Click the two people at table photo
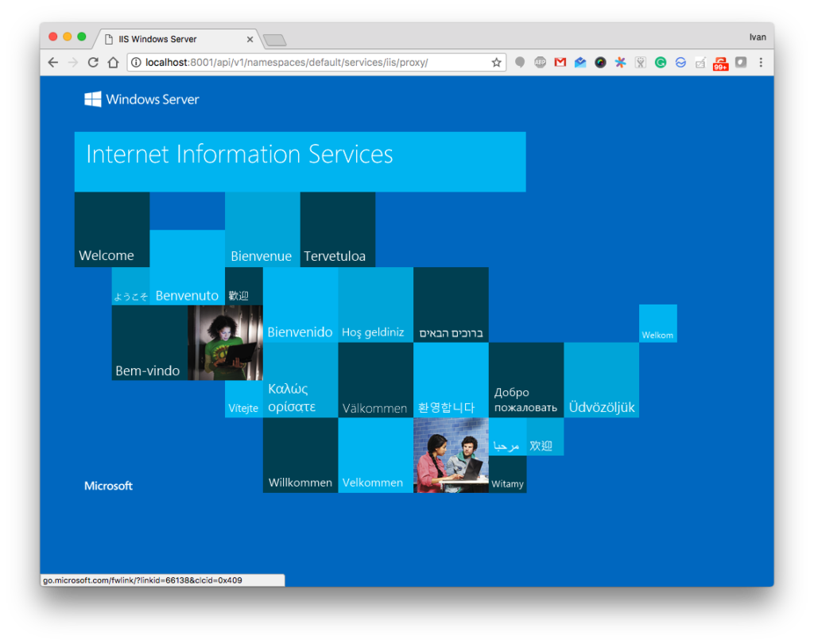 (x=451, y=455)
